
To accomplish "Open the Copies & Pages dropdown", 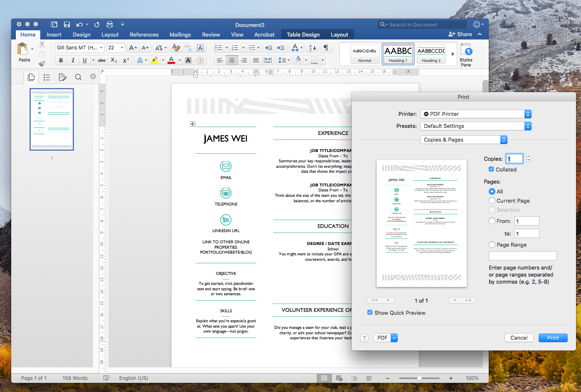I will point(463,140).
